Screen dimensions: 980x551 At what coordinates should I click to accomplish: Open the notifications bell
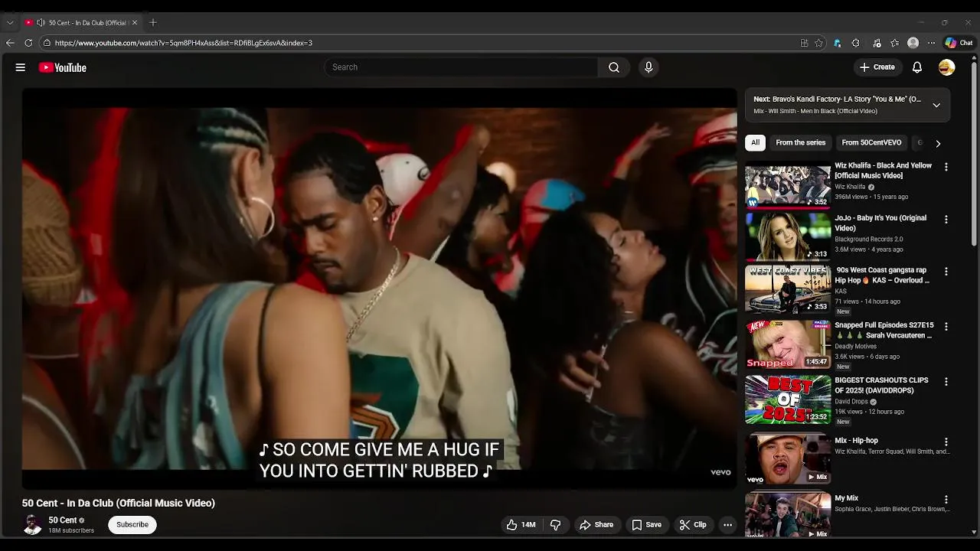[x=917, y=67]
